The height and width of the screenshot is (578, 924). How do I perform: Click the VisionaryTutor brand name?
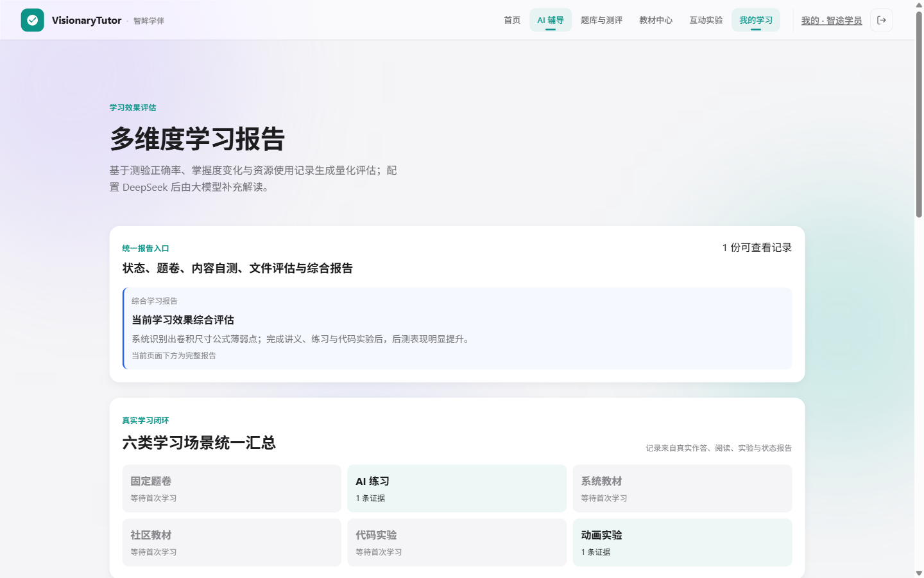87,20
